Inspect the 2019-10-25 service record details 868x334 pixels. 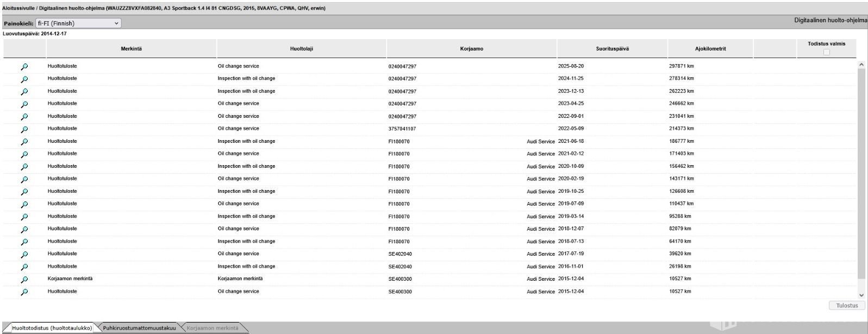pyautogui.click(x=24, y=192)
